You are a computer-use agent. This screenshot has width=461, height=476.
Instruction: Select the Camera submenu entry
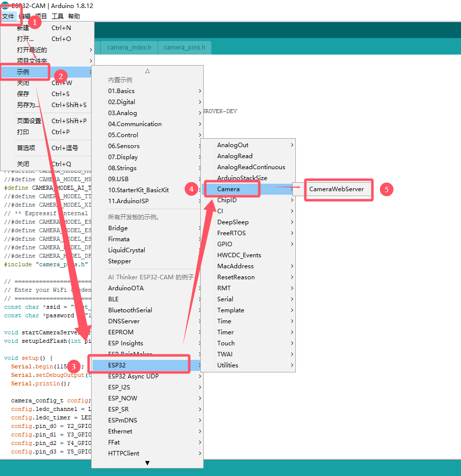pyautogui.click(x=248, y=189)
